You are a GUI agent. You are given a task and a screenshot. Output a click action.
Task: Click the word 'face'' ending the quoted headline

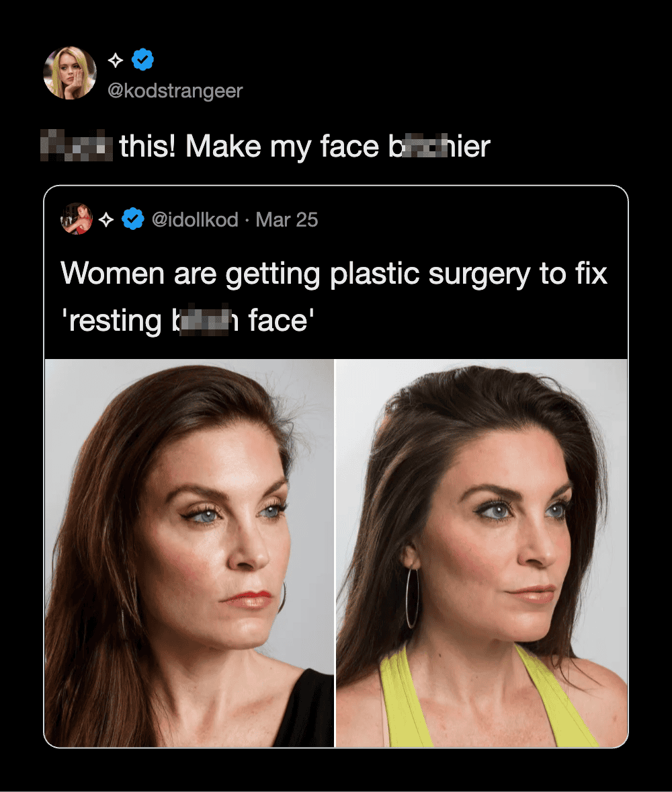click(x=278, y=321)
